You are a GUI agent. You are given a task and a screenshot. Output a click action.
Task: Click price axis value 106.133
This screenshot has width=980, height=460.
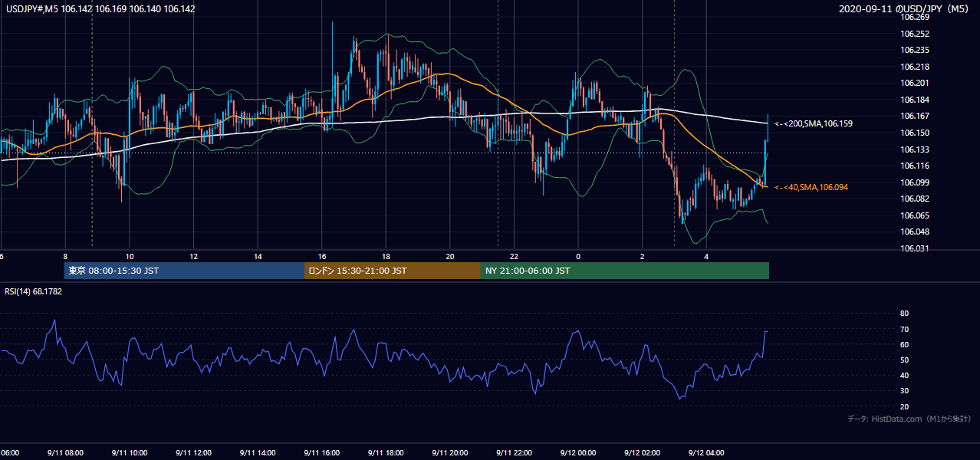coord(916,149)
